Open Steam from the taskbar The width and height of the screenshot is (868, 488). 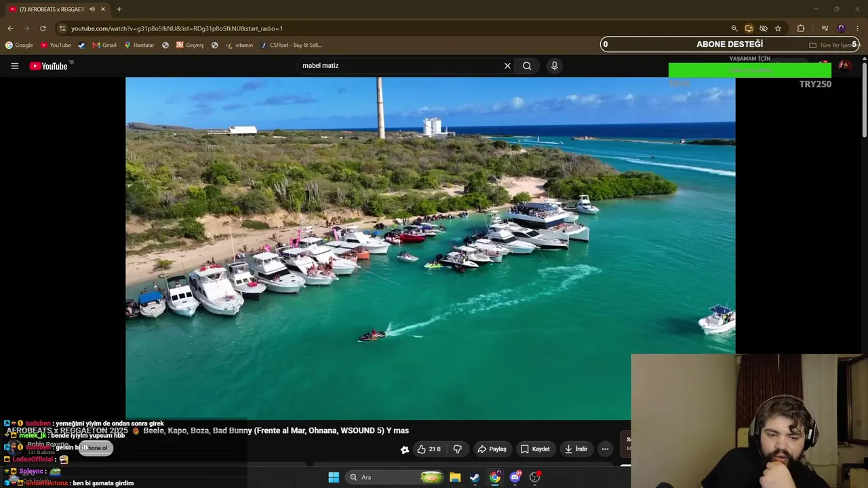[475, 477]
